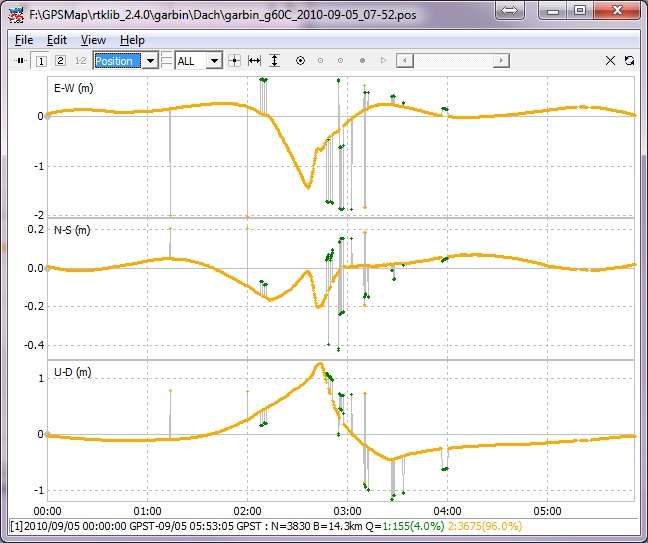Click the fit vertical range icon
The image size is (648, 543).
point(273,61)
